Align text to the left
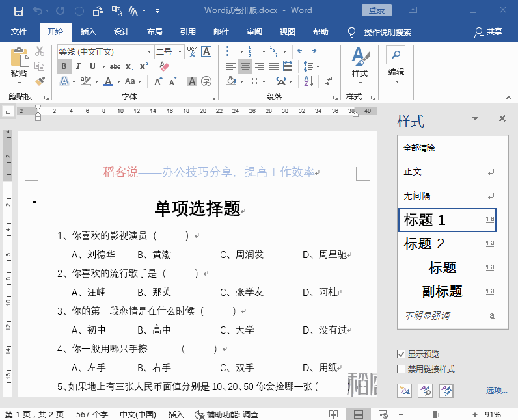Screen dimensions: 518x420 (x=230, y=66)
